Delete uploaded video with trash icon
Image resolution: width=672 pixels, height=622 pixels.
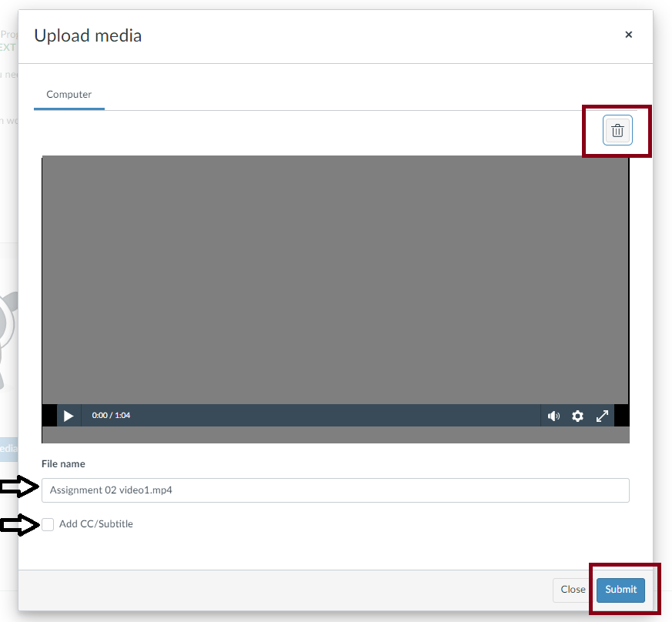coord(617,130)
